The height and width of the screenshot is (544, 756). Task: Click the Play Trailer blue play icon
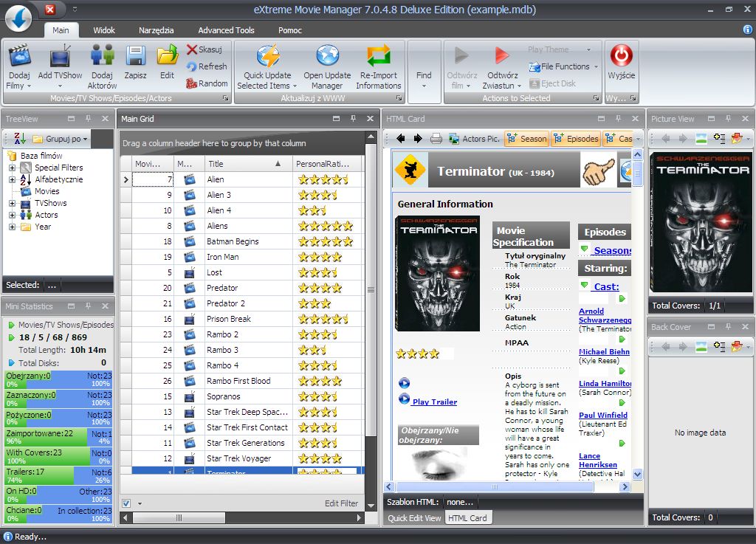(404, 399)
